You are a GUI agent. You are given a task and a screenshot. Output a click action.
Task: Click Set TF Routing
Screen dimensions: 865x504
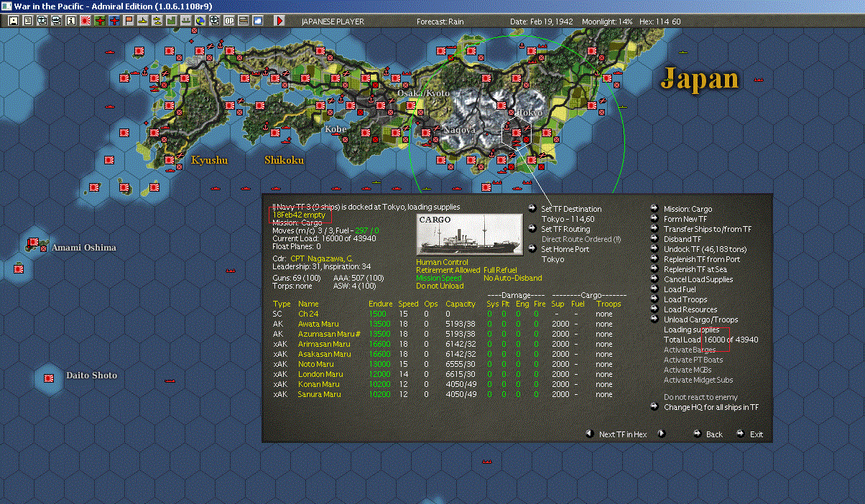[x=565, y=229]
